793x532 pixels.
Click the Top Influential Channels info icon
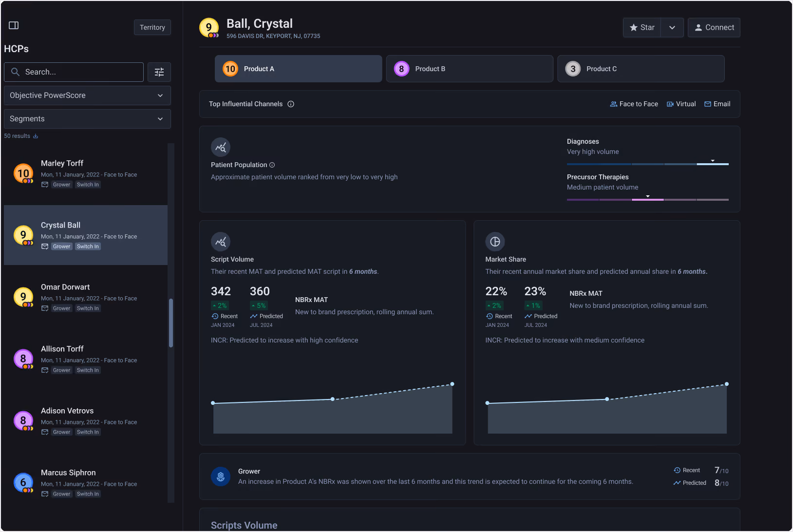pyautogui.click(x=291, y=104)
